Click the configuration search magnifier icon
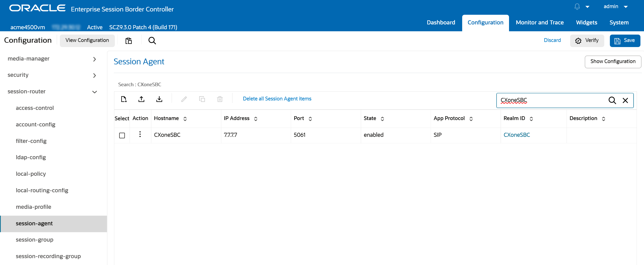Viewport: 644px width, 265px height. tap(152, 41)
